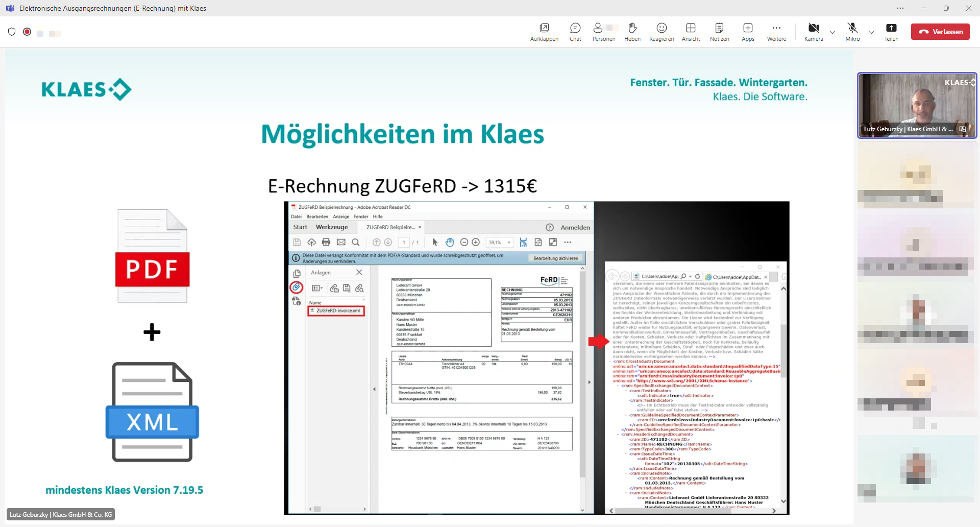The width and height of the screenshot is (980, 527).
Task: Close the C:\Users\adoe\AppDat... browser tab
Action: 766,277
